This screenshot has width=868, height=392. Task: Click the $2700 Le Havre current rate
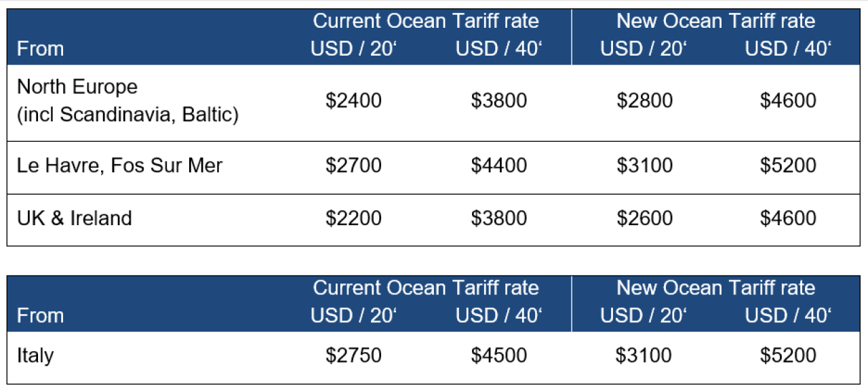pyautogui.click(x=353, y=165)
